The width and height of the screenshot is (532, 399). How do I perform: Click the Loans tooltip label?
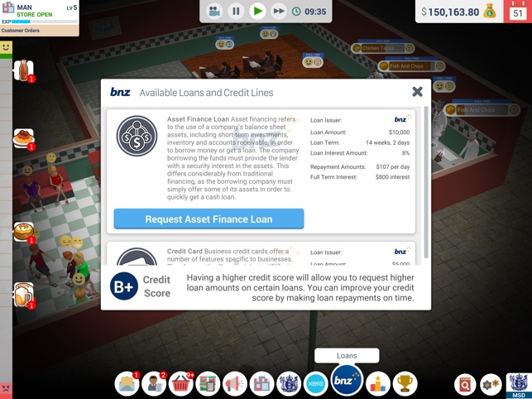tap(347, 355)
